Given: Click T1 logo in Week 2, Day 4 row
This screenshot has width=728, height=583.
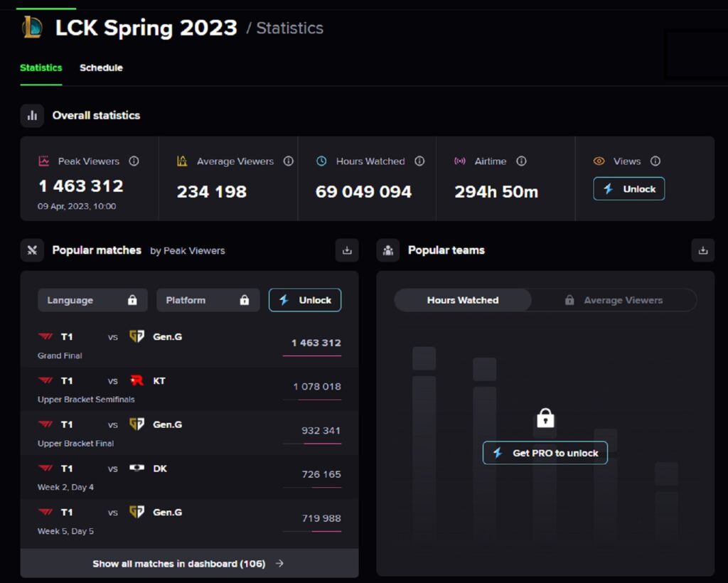Looking at the screenshot, I should [x=45, y=468].
